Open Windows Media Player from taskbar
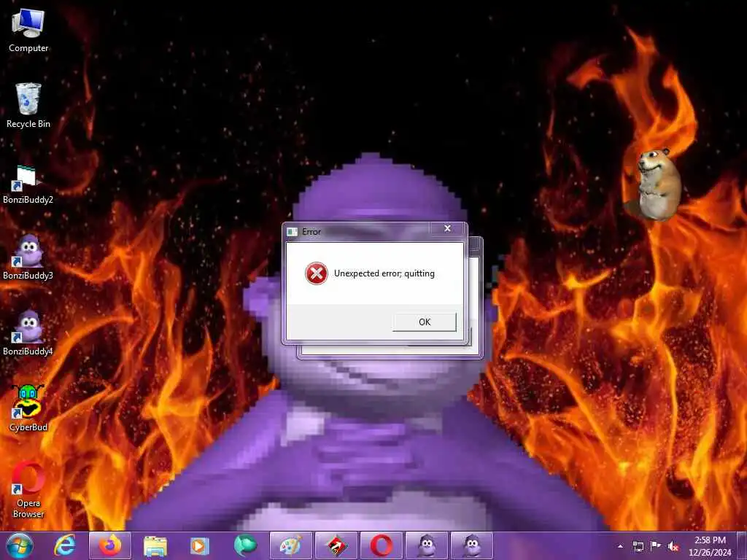 click(x=200, y=545)
